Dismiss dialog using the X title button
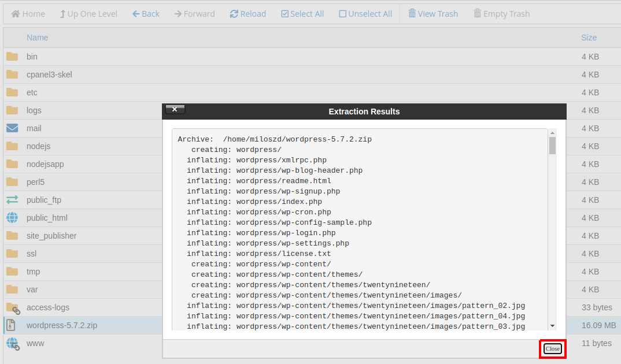The image size is (621, 364). (175, 109)
